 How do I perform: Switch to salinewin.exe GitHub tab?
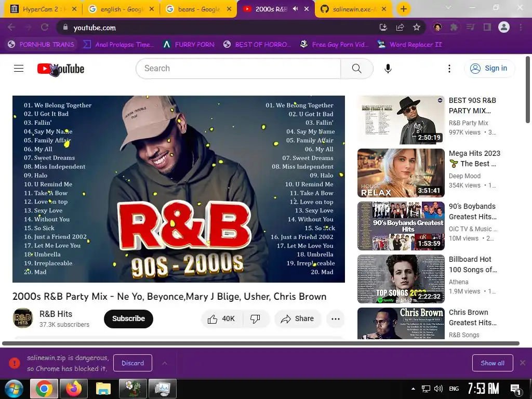coord(353,9)
